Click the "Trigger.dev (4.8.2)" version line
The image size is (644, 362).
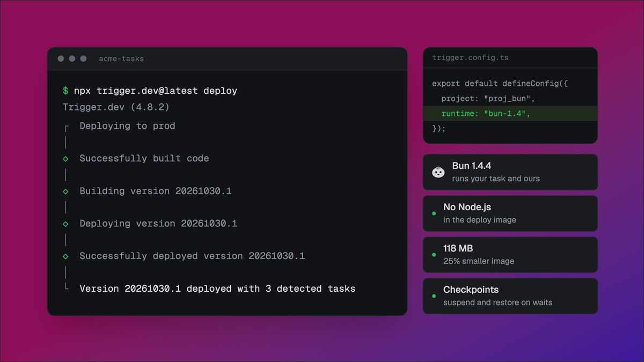(x=116, y=107)
